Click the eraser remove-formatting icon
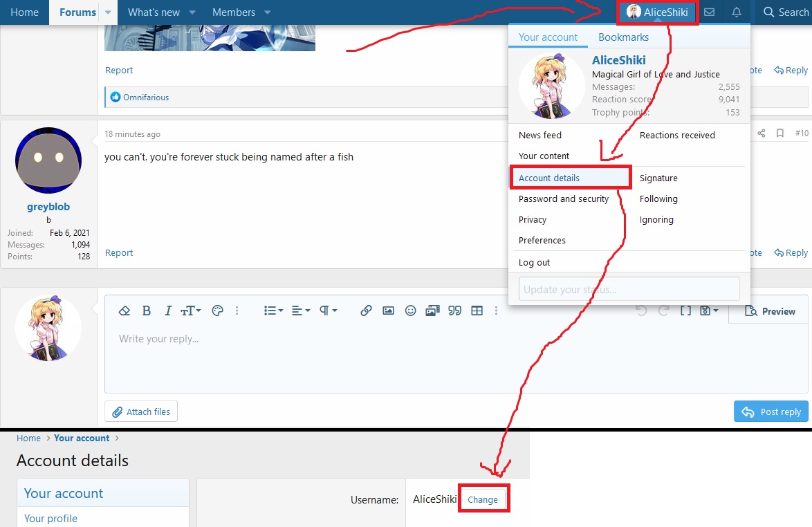Viewport: 812px width, 527px height. click(124, 311)
